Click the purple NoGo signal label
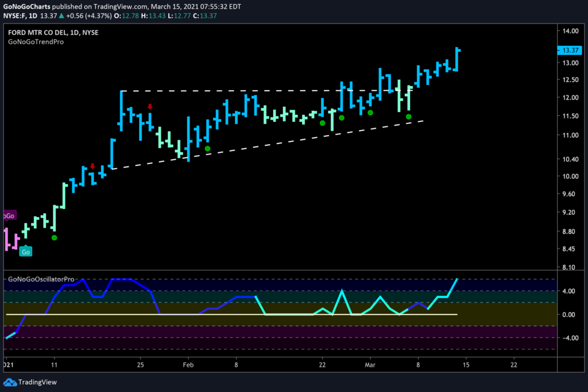 [x=10, y=215]
